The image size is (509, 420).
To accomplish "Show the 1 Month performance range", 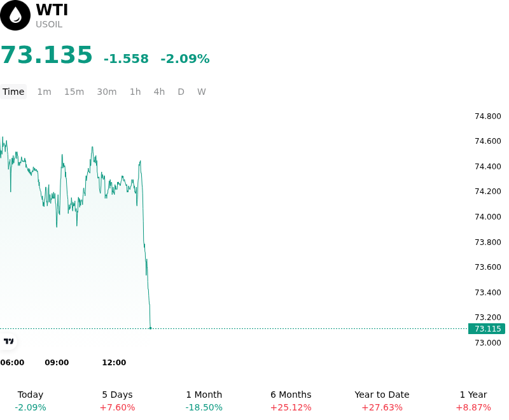I will (x=204, y=401).
